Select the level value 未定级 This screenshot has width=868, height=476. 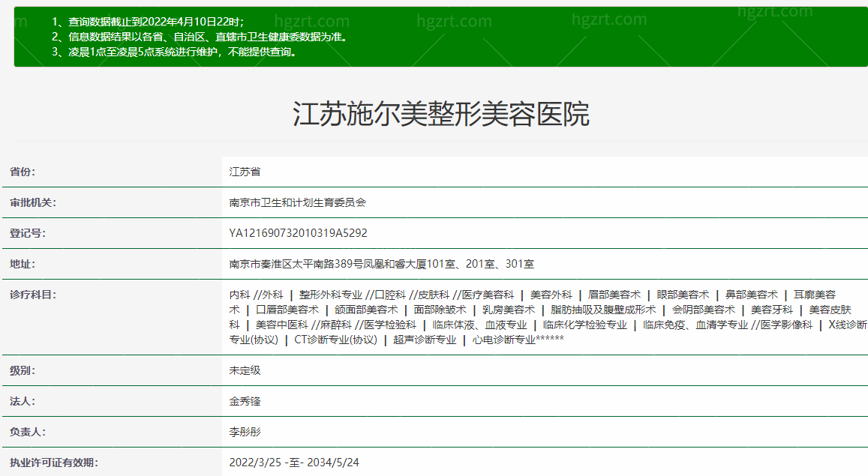245,370
